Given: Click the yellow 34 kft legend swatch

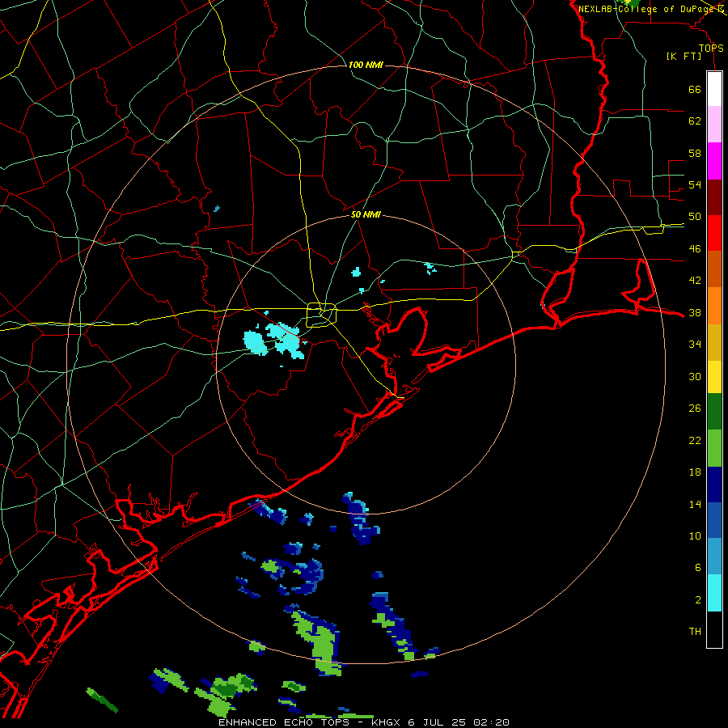Looking at the screenshot, I should coord(714,377).
